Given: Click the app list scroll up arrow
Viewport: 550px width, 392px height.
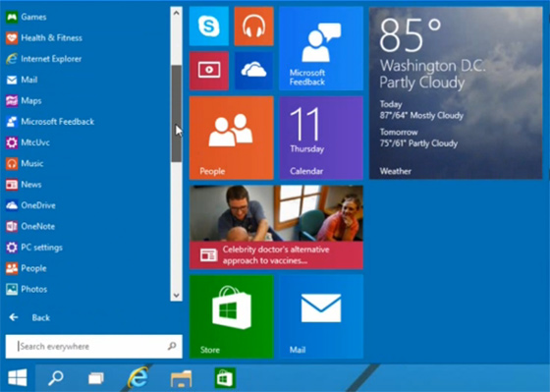Looking at the screenshot, I should [177, 13].
